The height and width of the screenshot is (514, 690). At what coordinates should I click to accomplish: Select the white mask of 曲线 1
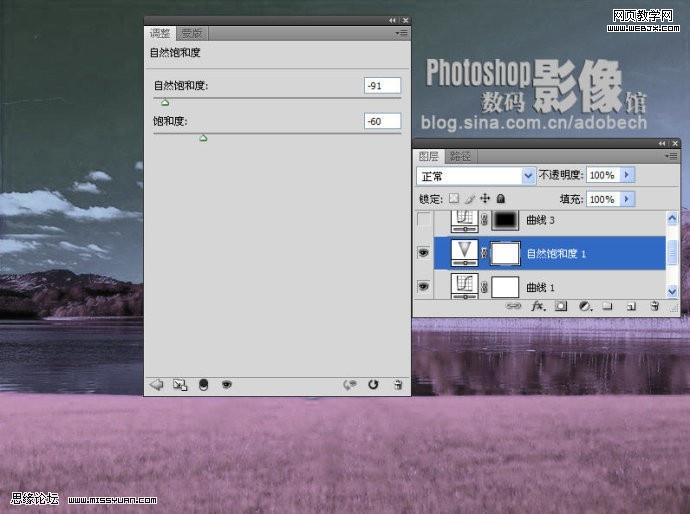pyautogui.click(x=505, y=287)
